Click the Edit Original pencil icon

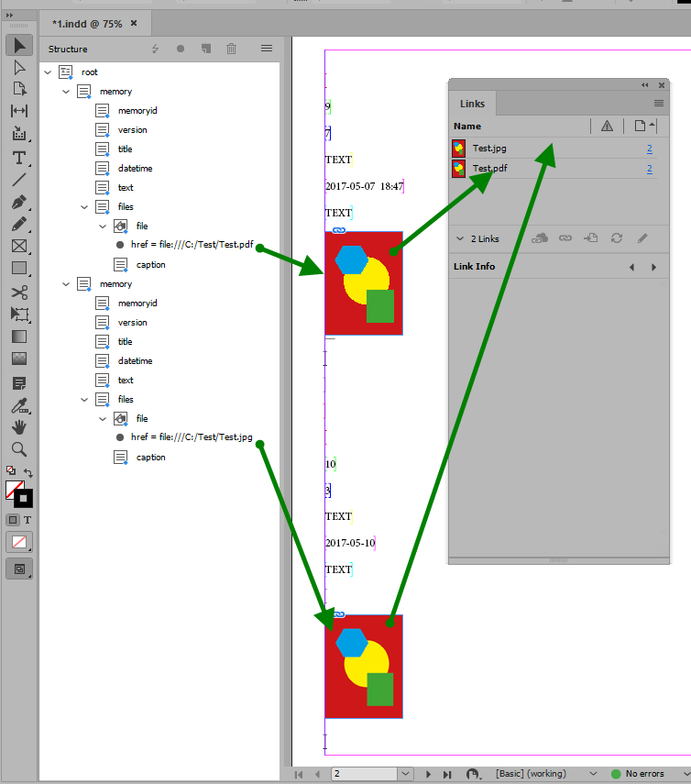(642, 238)
